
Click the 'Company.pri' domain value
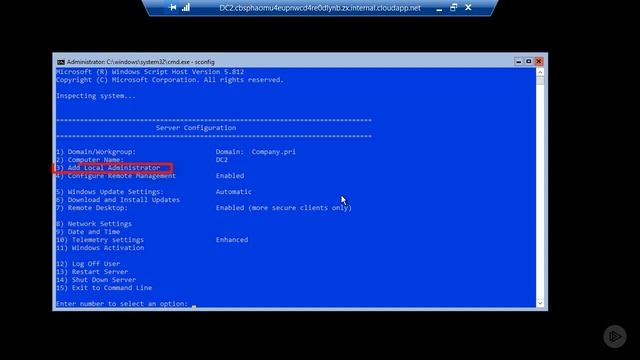273,152
